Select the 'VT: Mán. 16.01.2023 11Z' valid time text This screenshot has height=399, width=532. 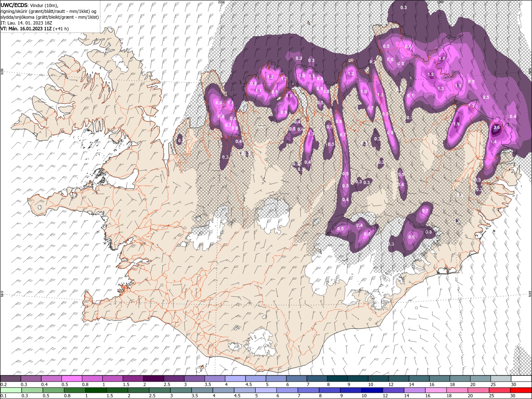26,29
